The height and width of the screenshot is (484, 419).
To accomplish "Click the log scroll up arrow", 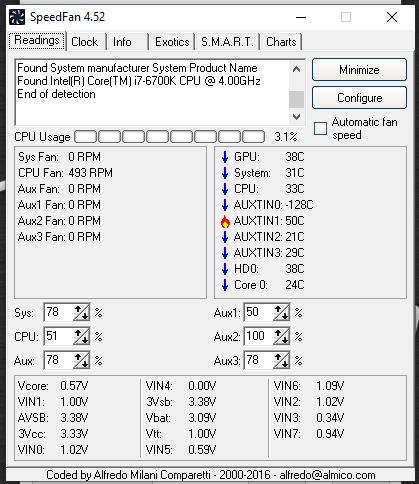I will click(x=296, y=69).
